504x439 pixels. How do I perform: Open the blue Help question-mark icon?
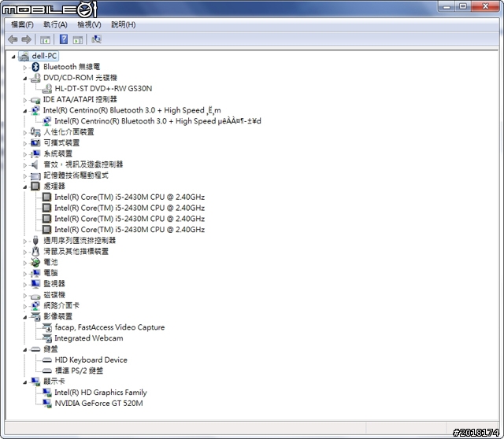[x=64, y=39]
